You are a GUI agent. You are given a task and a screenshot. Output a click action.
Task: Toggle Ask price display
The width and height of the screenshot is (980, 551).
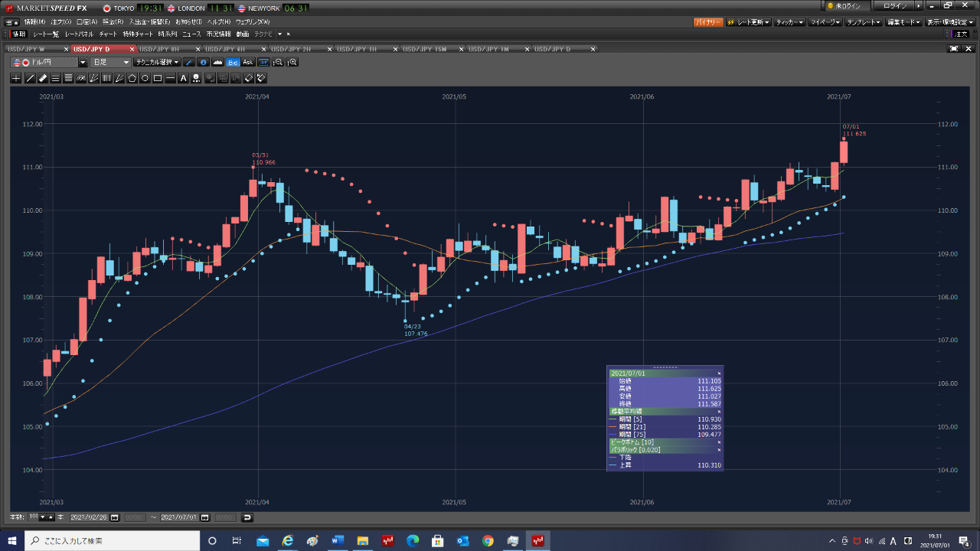247,62
